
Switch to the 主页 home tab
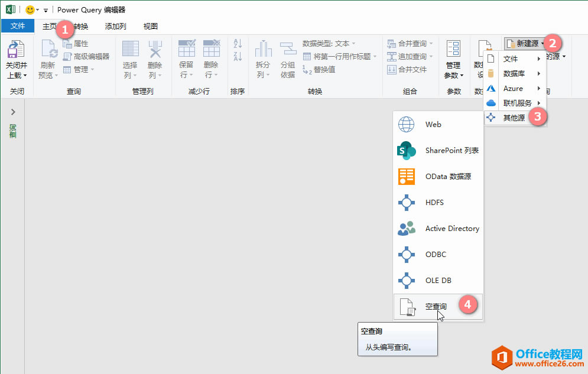click(50, 26)
